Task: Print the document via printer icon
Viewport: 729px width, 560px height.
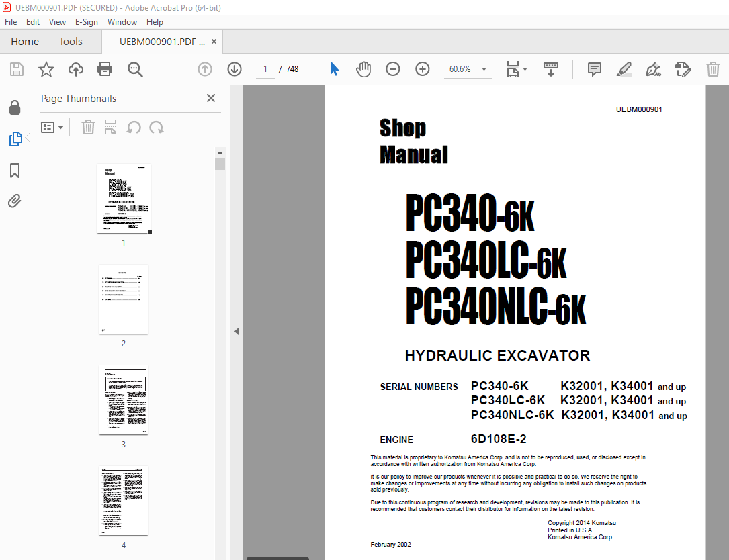Action: pos(105,69)
